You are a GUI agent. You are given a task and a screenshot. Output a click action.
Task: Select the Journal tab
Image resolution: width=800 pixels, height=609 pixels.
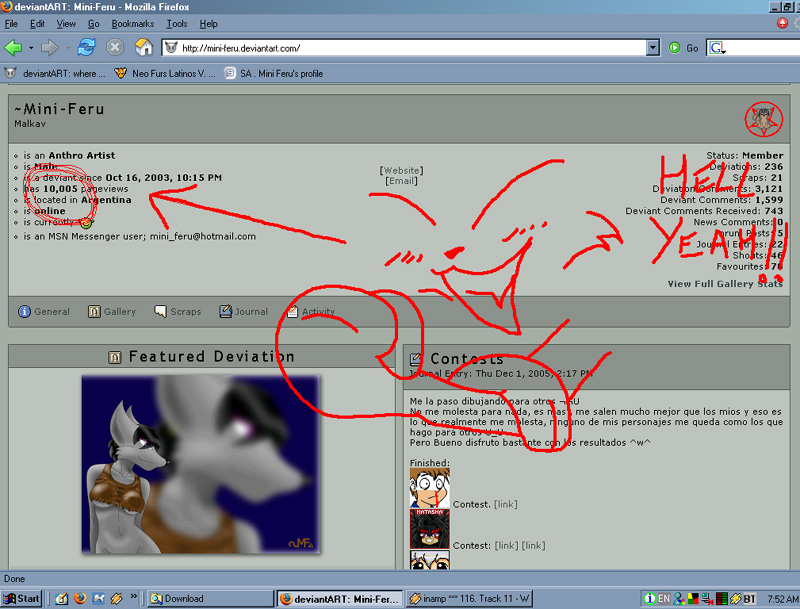243,312
